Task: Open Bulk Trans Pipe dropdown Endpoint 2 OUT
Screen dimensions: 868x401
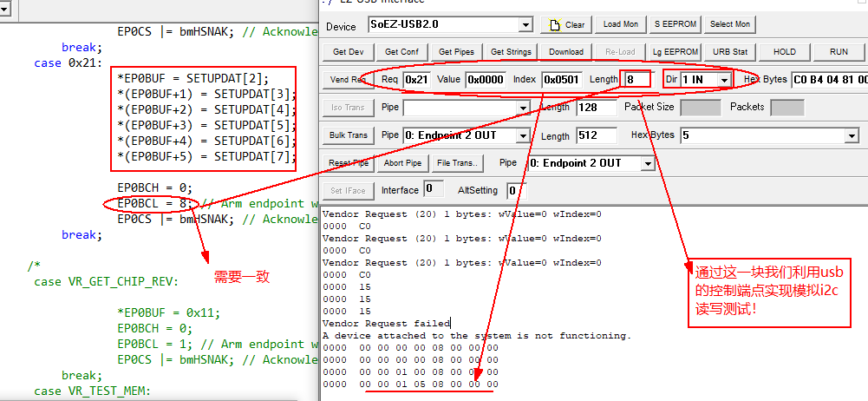Action: pyautogui.click(x=523, y=135)
